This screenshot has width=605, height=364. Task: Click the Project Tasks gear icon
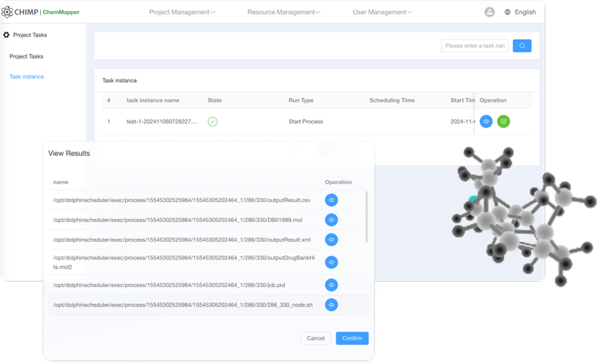[7, 35]
